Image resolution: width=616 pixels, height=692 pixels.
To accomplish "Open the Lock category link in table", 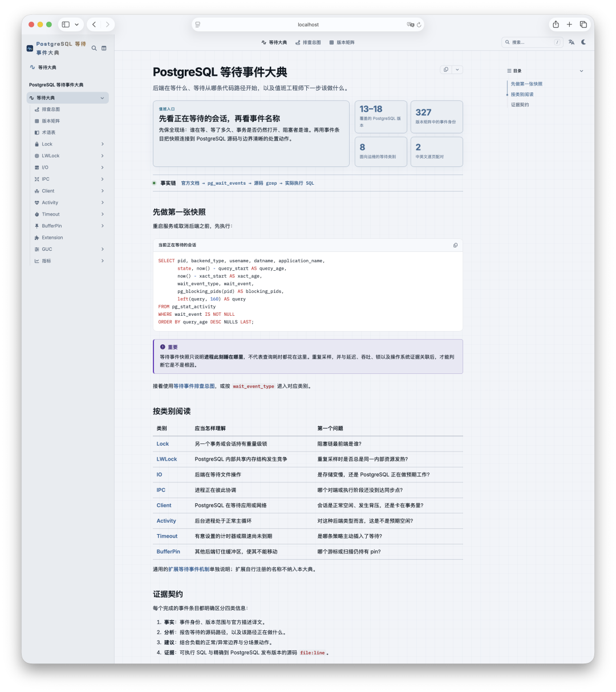I will tap(163, 443).
